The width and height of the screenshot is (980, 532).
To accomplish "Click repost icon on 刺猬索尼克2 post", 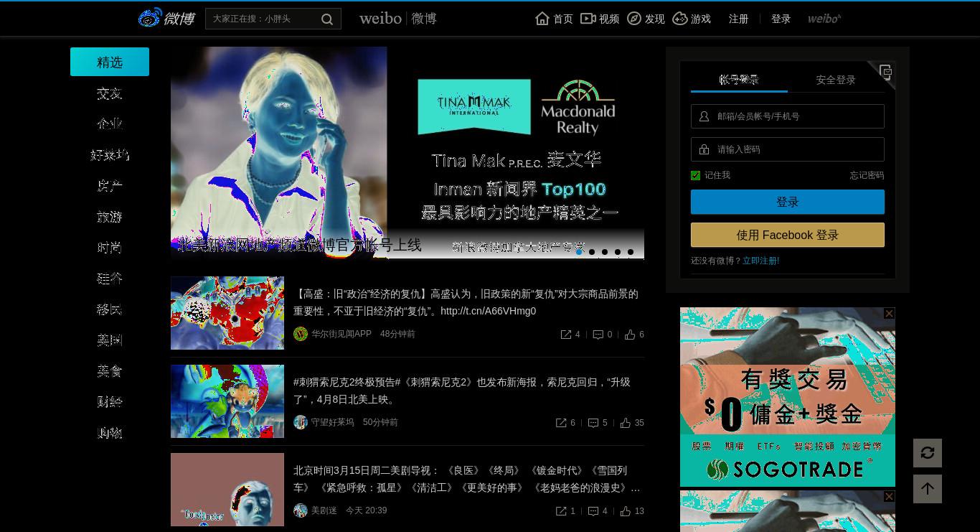I will 561,423.
